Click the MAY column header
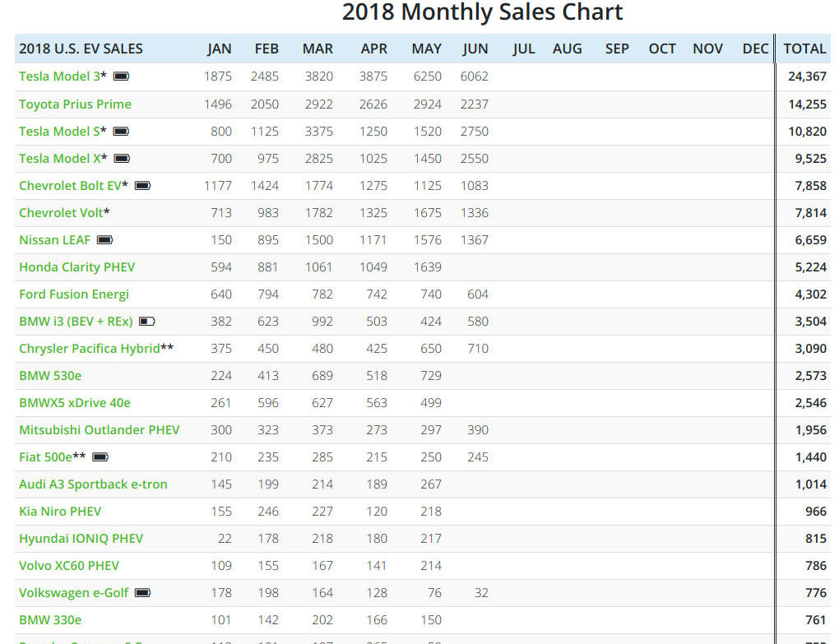This screenshot has width=839, height=644. click(x=426, y=49)
